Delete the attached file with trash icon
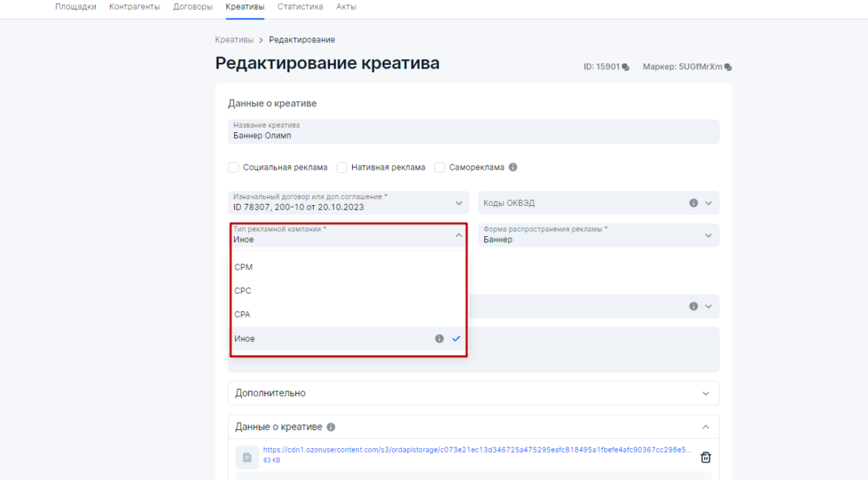 pyautogui.click(x=705, y=457)
